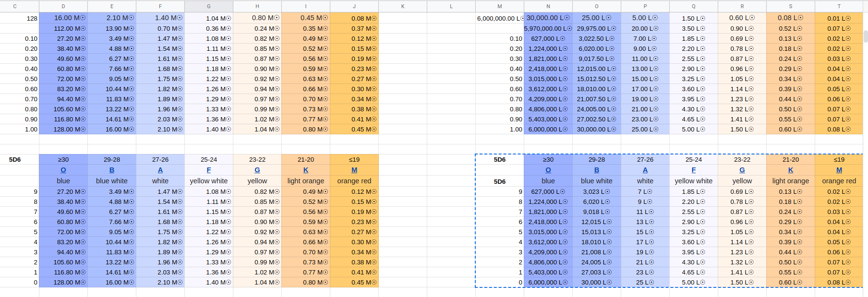Open the M link in the M☉ table
868x297 pixels.
pyautogui.click(x=354, y=170)
